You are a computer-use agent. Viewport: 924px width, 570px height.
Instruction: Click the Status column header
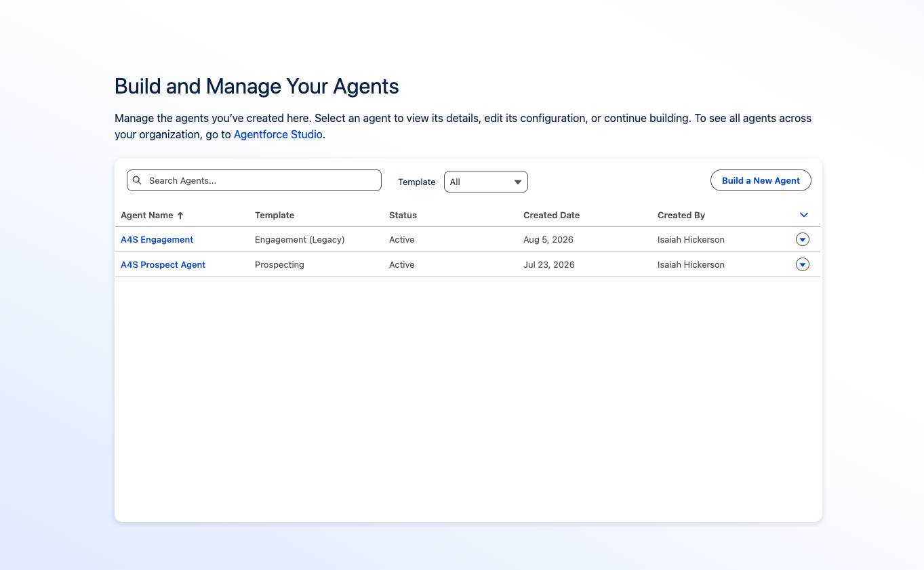click(x=403, y=215)
